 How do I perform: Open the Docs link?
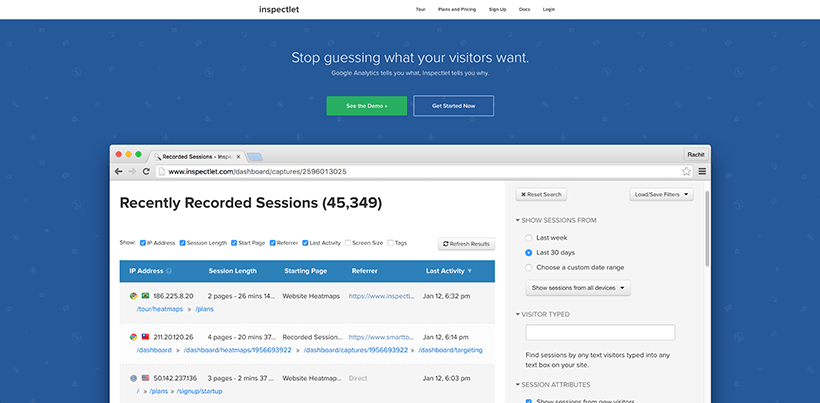tap(525, 9)
